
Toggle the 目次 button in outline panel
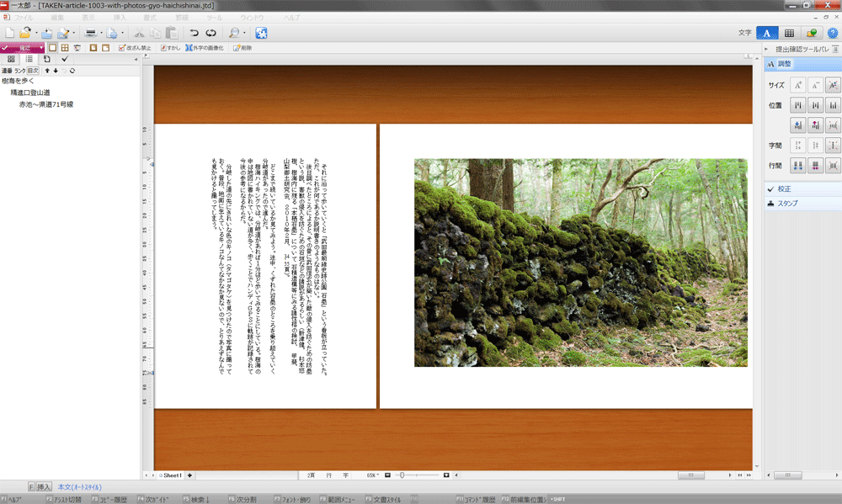click(34, 71)
